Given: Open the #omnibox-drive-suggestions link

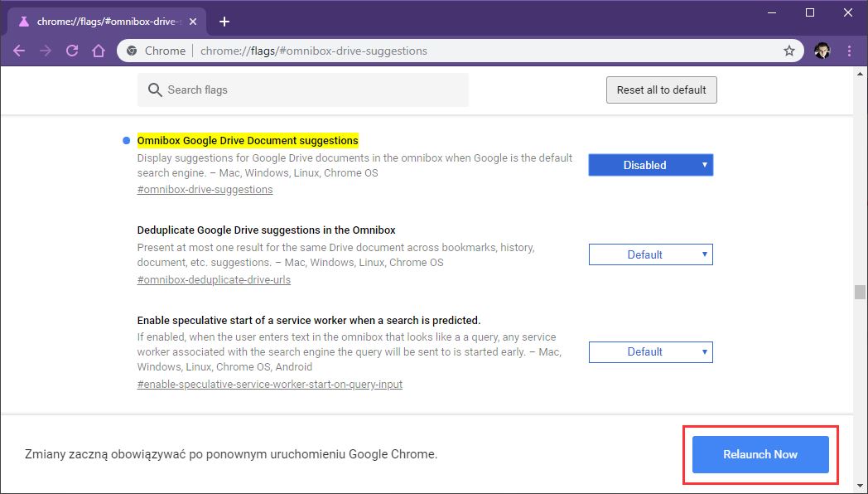Looking at the screenshot, I should tap(205, 190).
